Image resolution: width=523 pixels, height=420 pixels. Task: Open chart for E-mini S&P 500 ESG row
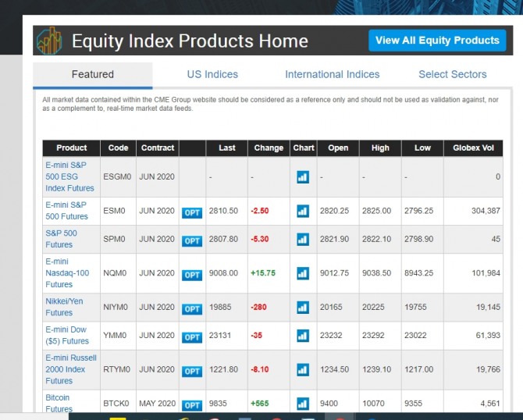(x=303, y=176)
